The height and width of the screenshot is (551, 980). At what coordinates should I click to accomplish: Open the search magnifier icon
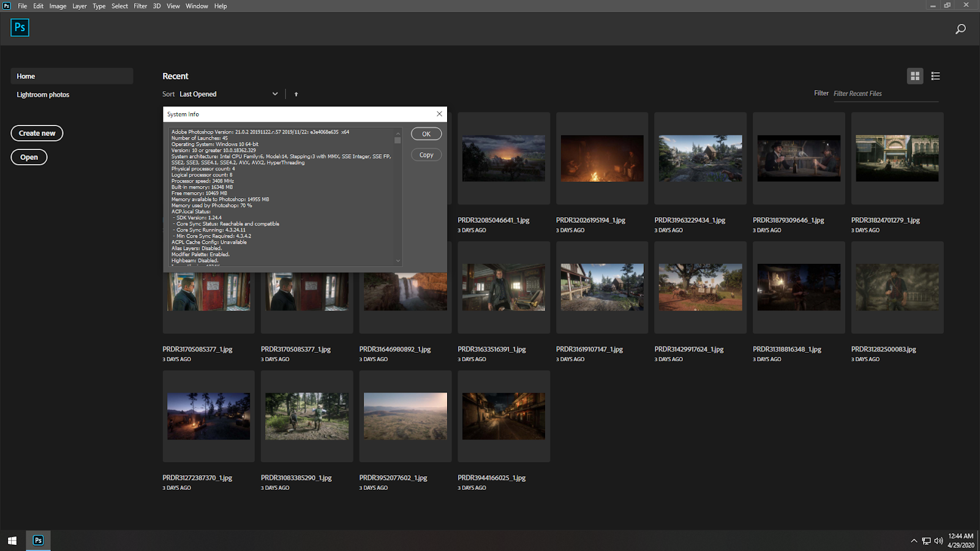[x=960, y=29]
